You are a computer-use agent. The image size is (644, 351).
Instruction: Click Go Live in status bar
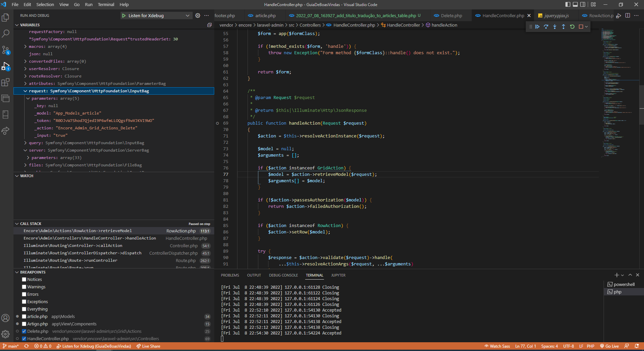609,346
